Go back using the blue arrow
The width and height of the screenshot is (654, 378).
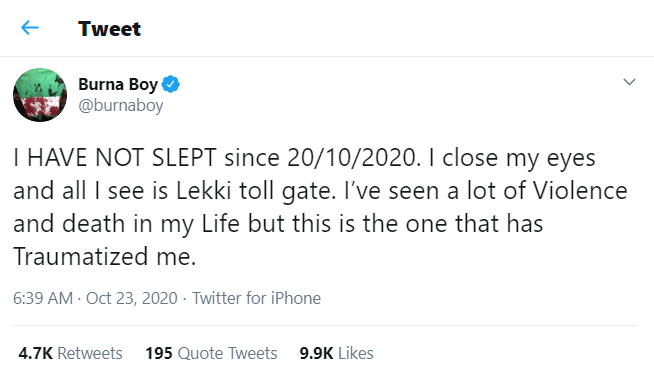30,28
